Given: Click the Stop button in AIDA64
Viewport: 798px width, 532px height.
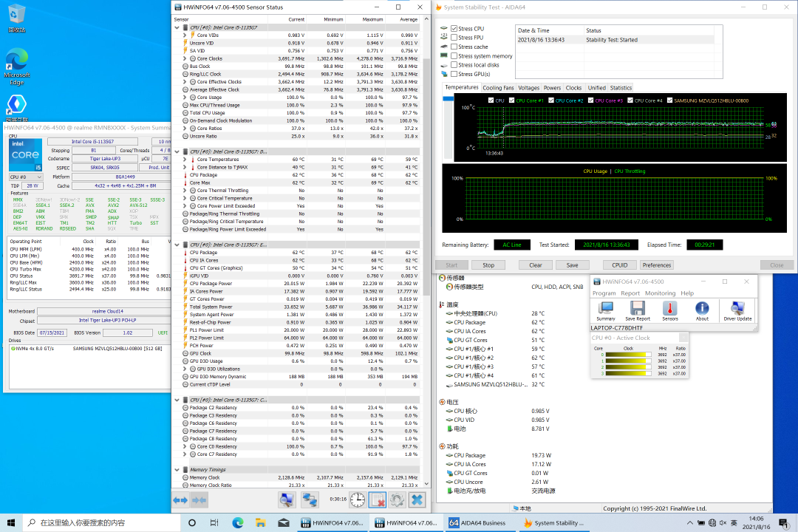Looking at the screenshot, I should point(488,265).
